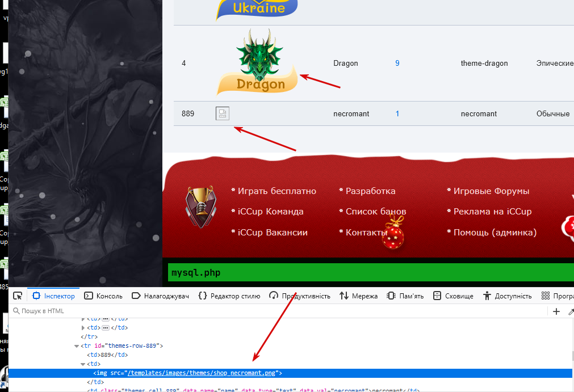574x392 pixels.
Task: Open the Мережа network tab
Action: click(x=358, y=296)
